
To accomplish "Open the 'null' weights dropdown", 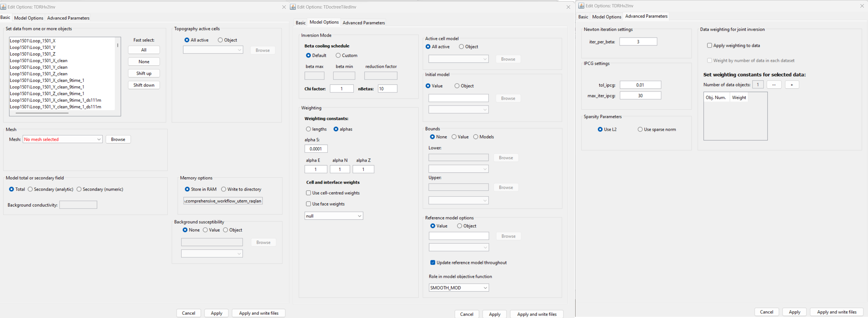I will (x=334, y=216).
